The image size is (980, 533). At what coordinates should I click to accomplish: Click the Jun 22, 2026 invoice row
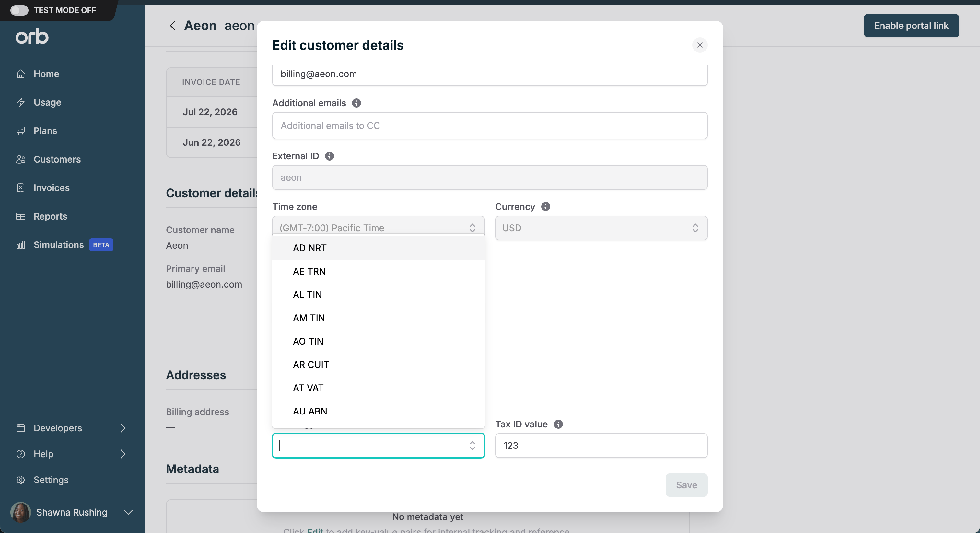(212, 142)
